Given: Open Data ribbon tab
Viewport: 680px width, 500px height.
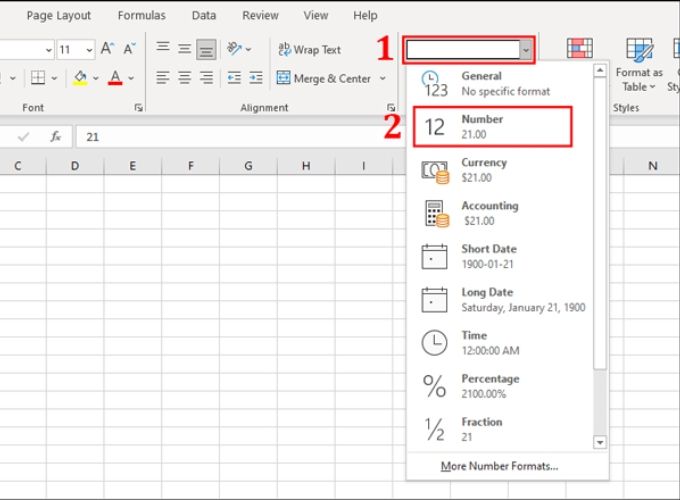Looking at the screenshot, I should click(x=204, y=16).
